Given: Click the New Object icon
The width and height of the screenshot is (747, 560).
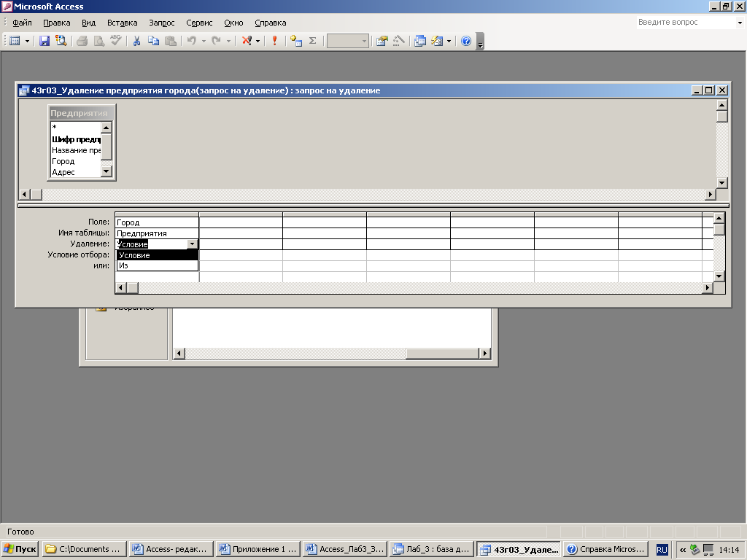Looking at the screenshot, I should click(x=437, y=41).
